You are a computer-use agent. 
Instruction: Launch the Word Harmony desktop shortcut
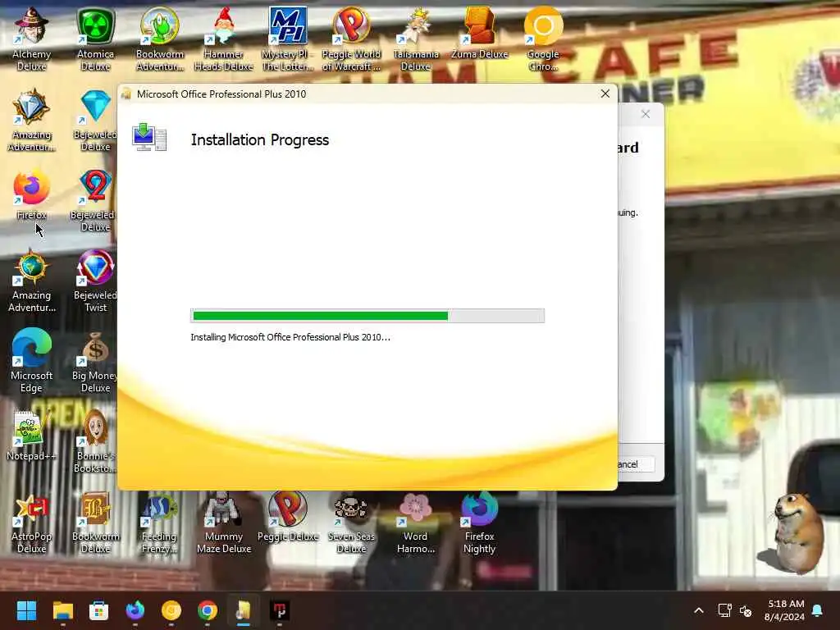click(416, 521)
